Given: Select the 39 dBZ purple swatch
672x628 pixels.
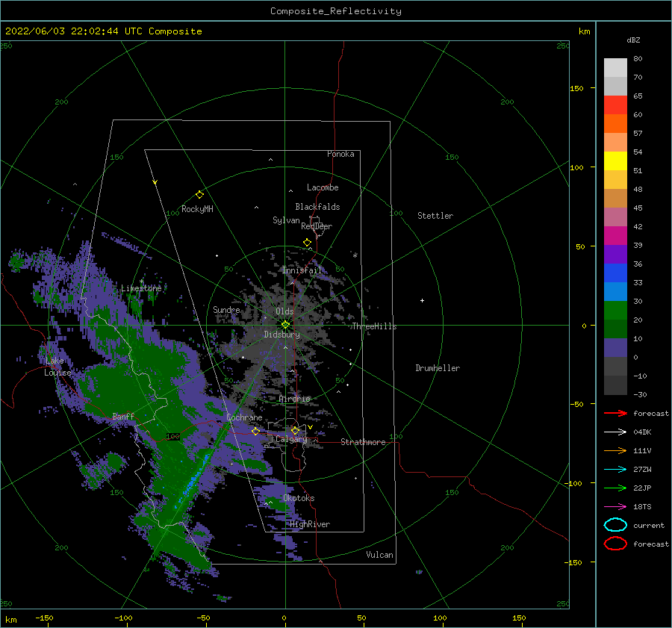Looking at the screenshot, I should pyautogui.click(x=615, y=254).
